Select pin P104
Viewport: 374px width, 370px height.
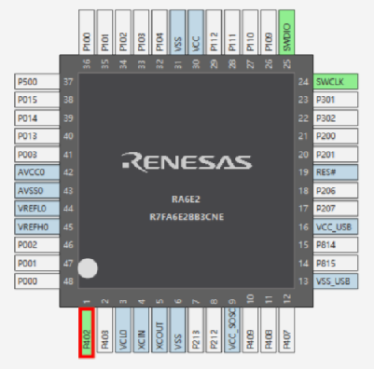tap(159, 32)
